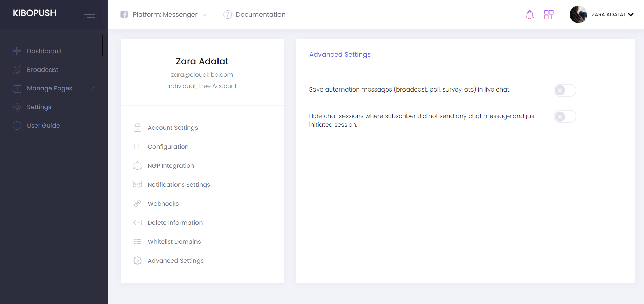Image resolution: width=644 pixels, height=304 pixels.
Task: Go to Account Settings
Action: coord(173,128)
